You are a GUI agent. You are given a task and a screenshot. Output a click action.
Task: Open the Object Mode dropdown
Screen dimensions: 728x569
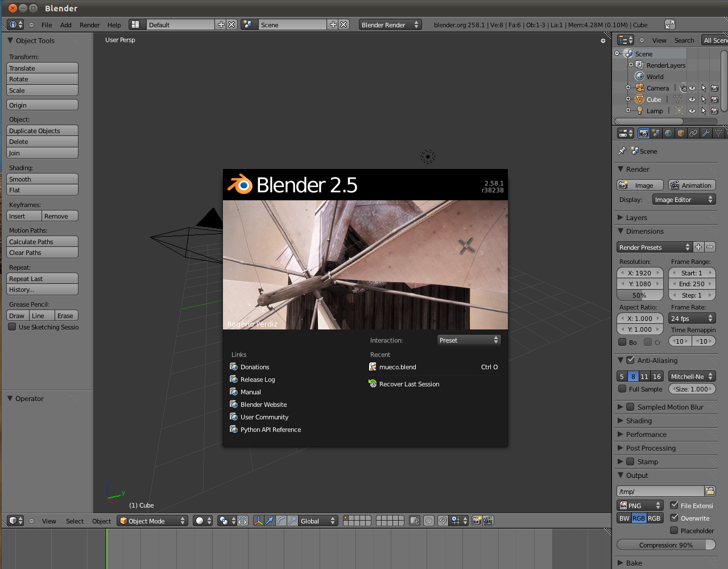tap(152, 521)
